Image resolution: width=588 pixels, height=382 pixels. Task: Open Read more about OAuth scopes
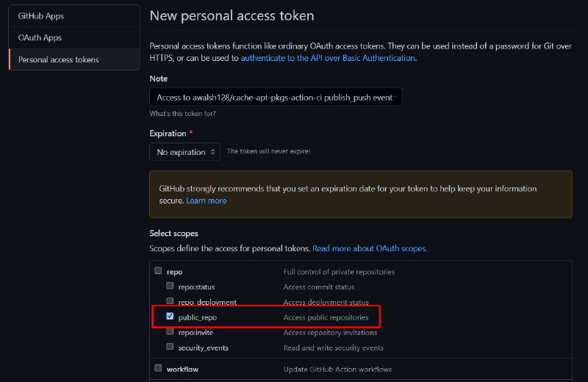click(370, 248)
